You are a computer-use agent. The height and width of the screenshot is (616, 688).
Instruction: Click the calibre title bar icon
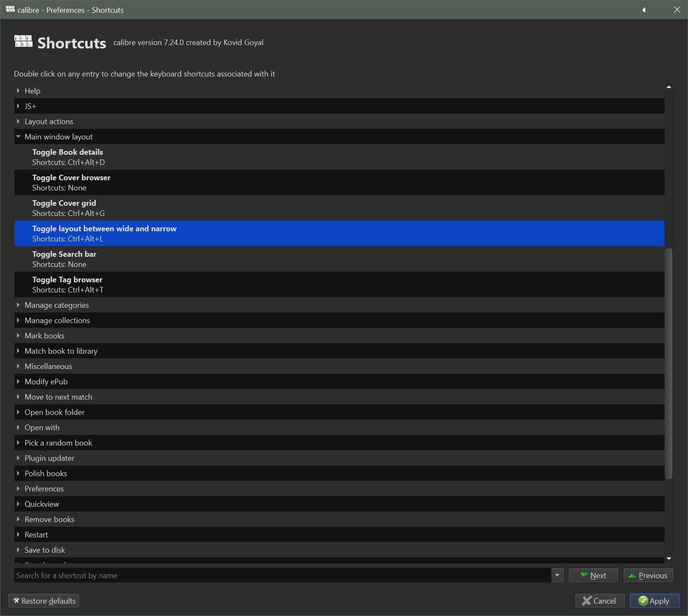[10, 9]
